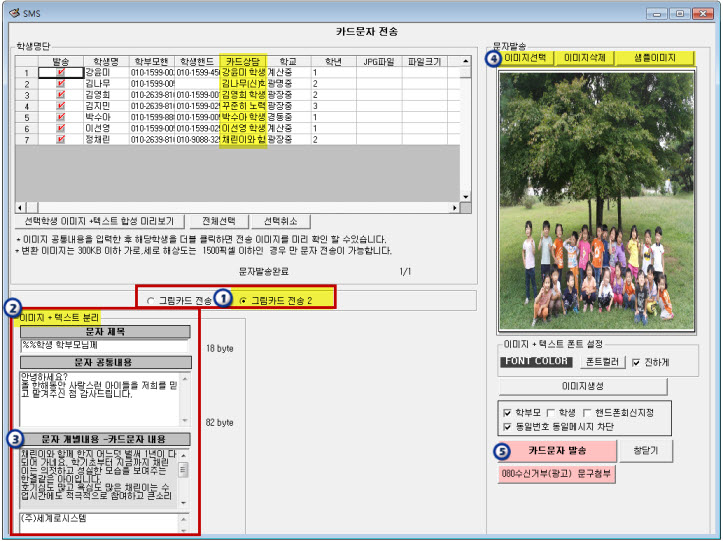The height and width of the screenshot is (541, 723).
Task: Close the SMS window
Action: tap(702, 13)
